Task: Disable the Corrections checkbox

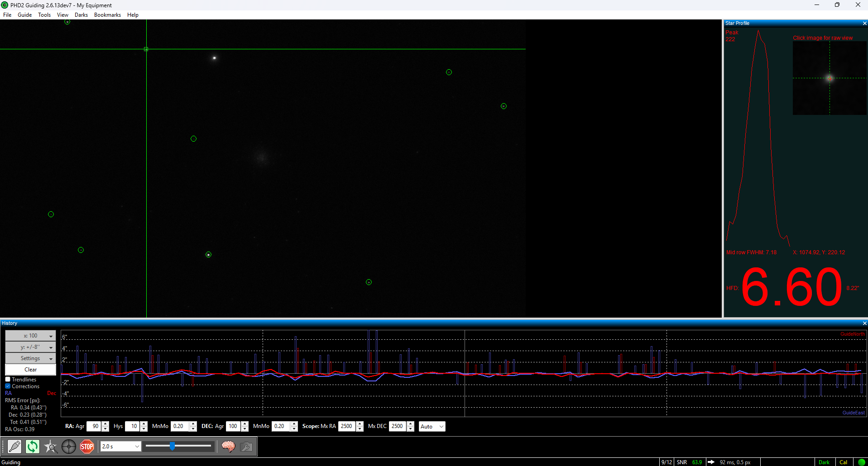Action: pos(8,386)
